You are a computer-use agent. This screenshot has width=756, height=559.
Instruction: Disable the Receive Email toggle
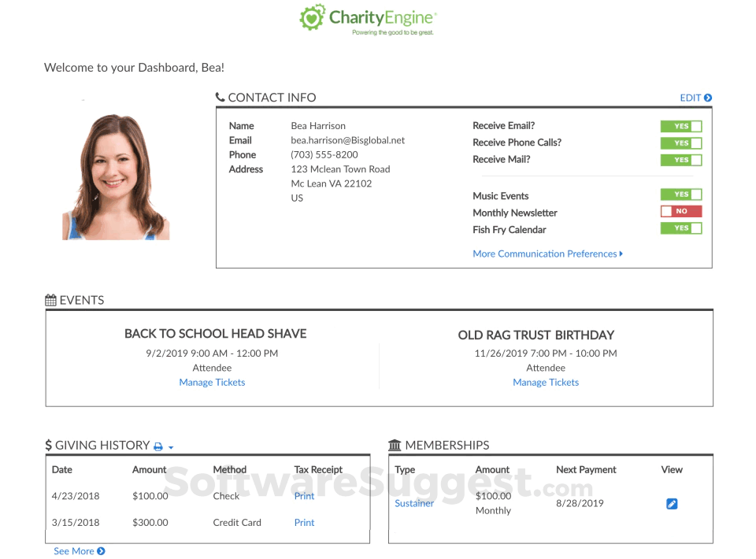[680, 126]
